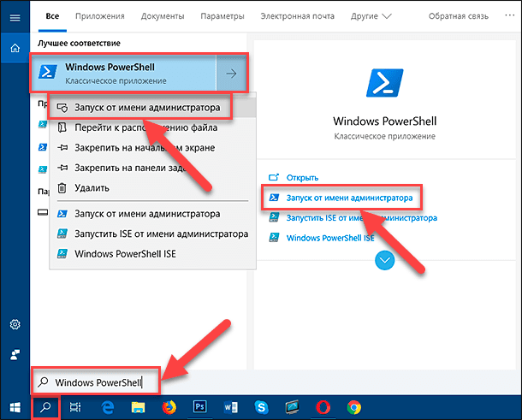Click Запуск от имени администратора in preview pane

[x=349, y=198]
